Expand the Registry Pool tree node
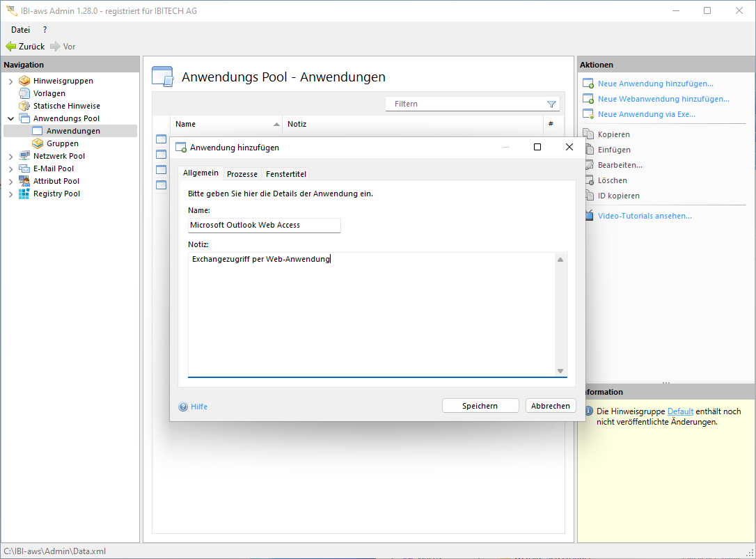The height and width of the screenshot is (559, 756). (10, 194)
